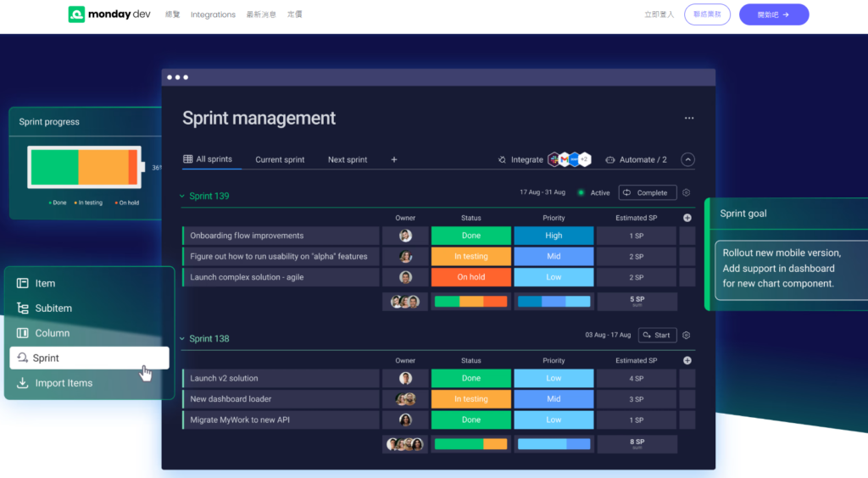Collapse the Sprint 138 group chevron
Screen dimensions: 868x478
(x=182, y=339)
